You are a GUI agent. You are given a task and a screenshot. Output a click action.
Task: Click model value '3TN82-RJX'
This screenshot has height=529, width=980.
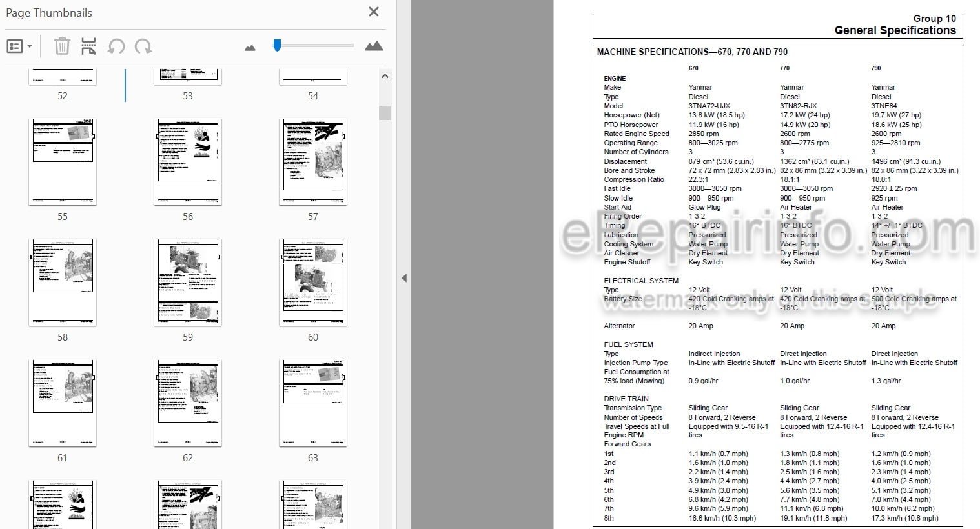[798, 106]
